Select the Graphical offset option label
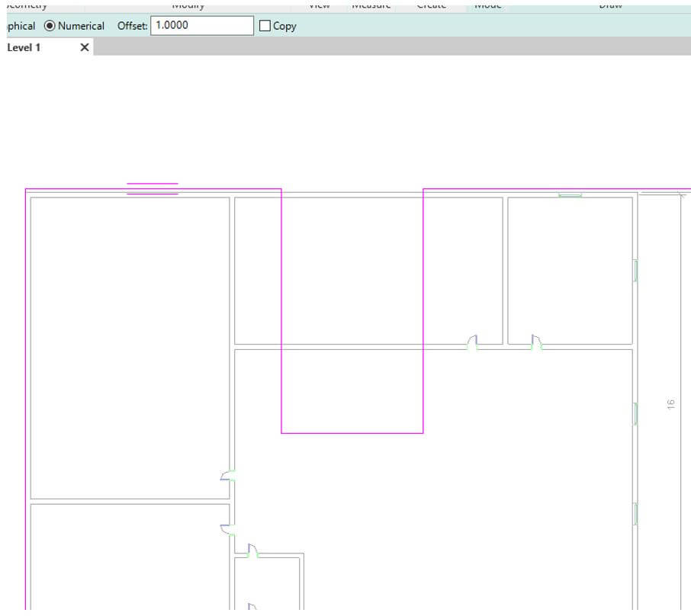691x616 pixels. tap(21, 26)
